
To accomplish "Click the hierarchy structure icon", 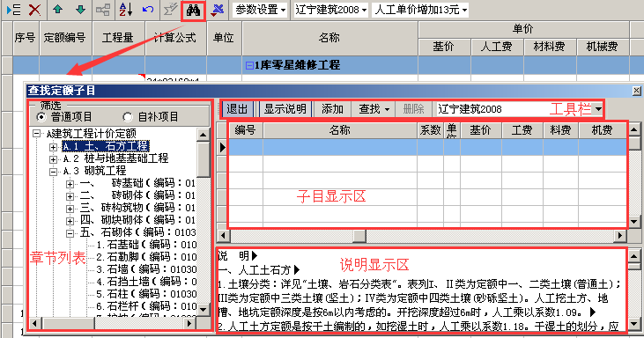I will [103, 10].
